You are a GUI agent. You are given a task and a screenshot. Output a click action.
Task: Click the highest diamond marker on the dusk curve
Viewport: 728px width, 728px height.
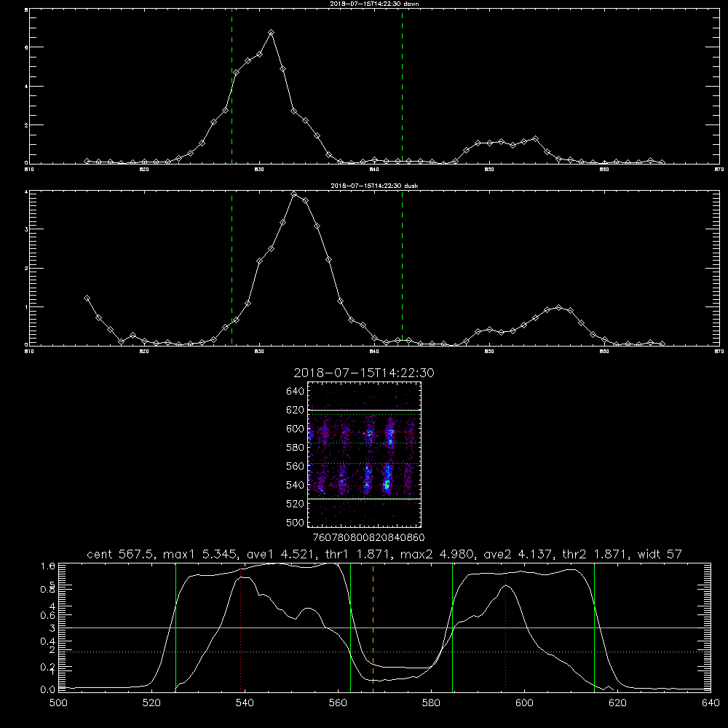click(293, 194)
